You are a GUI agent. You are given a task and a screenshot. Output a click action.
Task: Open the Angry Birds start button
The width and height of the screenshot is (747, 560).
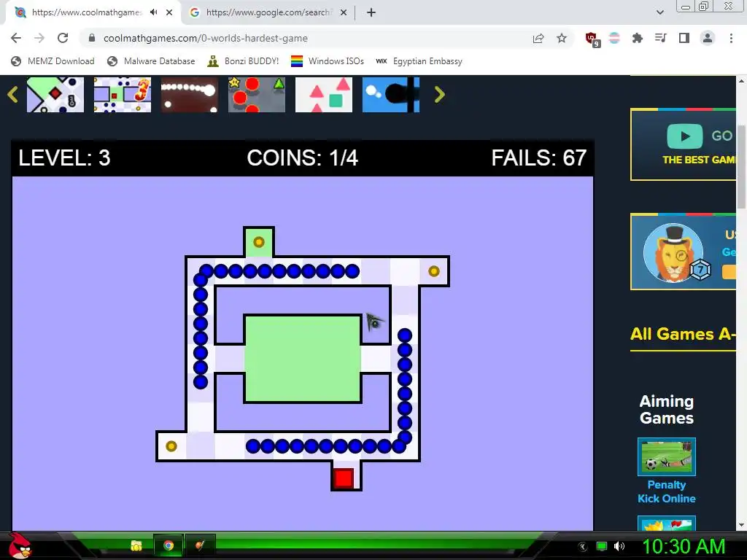(19, 545)
